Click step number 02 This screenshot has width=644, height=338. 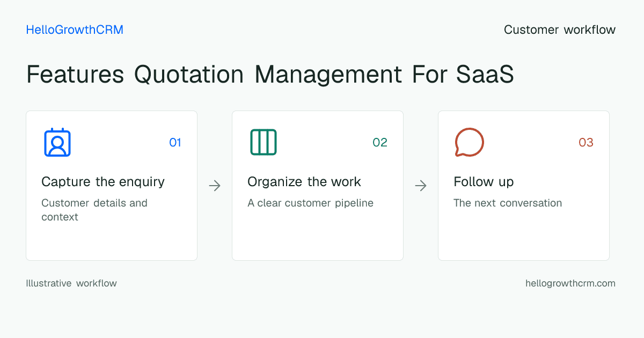pos(380,142)
